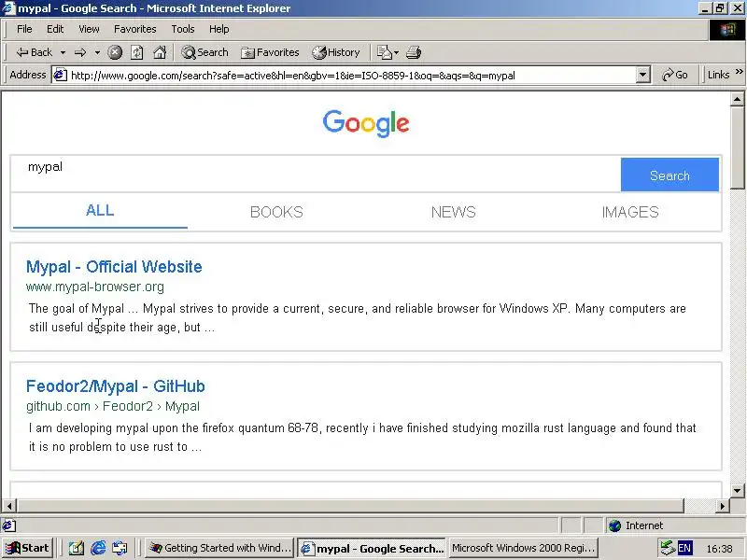Select mypal - Google Search taskbar button

point(372,549)
